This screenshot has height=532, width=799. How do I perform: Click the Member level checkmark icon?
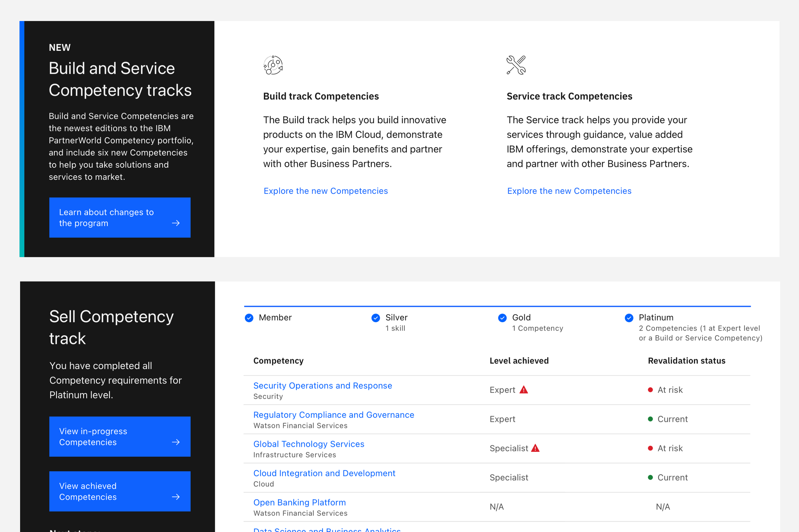[249, 317]
